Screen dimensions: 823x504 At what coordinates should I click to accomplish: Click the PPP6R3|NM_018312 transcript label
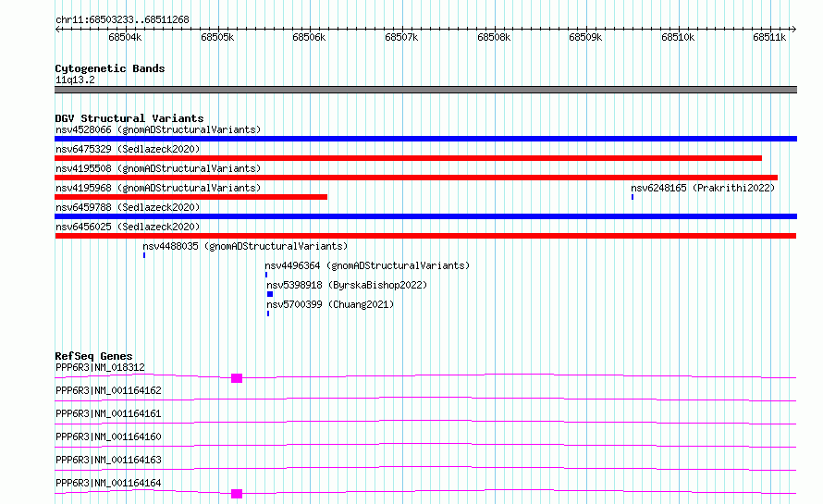[100, 367]
